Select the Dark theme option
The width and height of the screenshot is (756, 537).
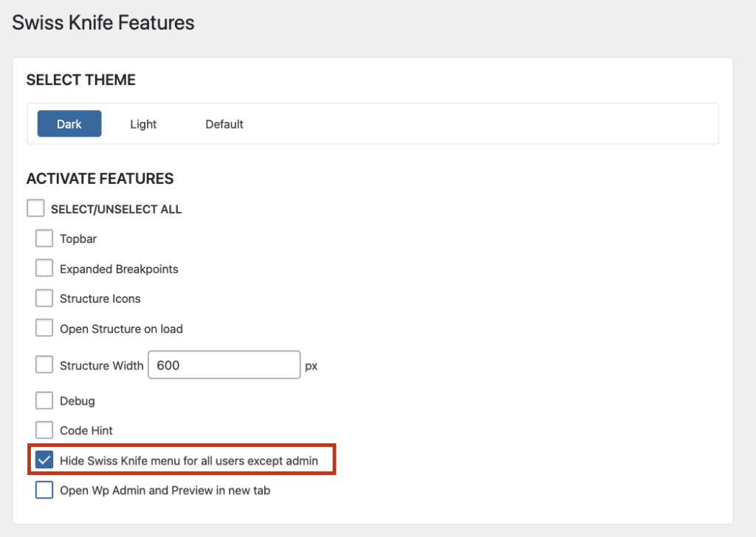click(69, 123)
